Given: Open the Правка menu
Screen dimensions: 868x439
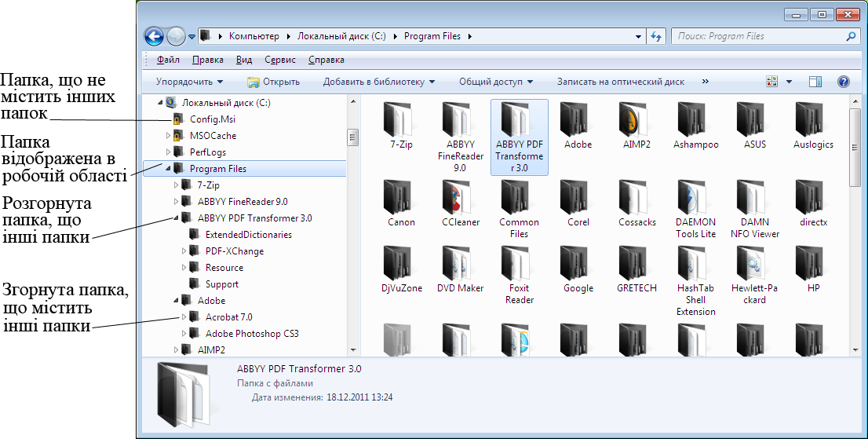Looking at the screenshot, I should (208, 60).
